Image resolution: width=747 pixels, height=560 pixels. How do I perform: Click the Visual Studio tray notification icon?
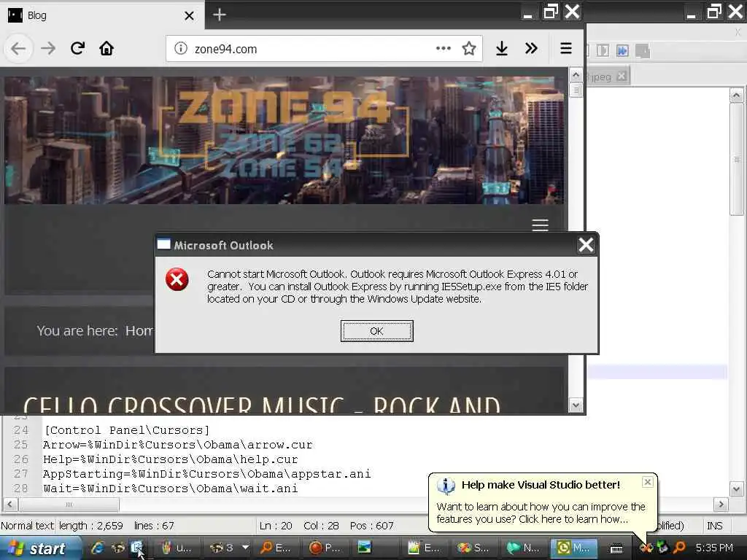tap(646, 548)
